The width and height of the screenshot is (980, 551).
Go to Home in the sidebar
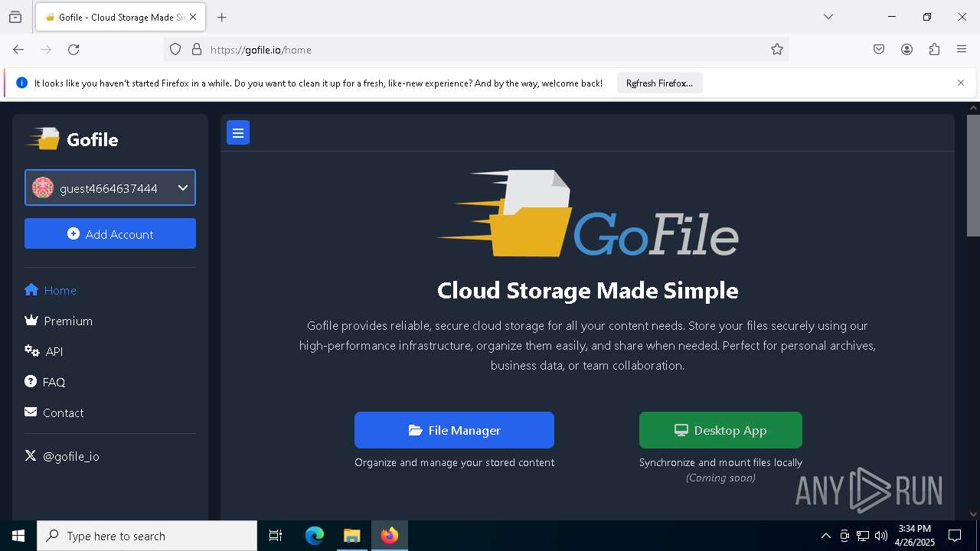(x=51, y=290)
